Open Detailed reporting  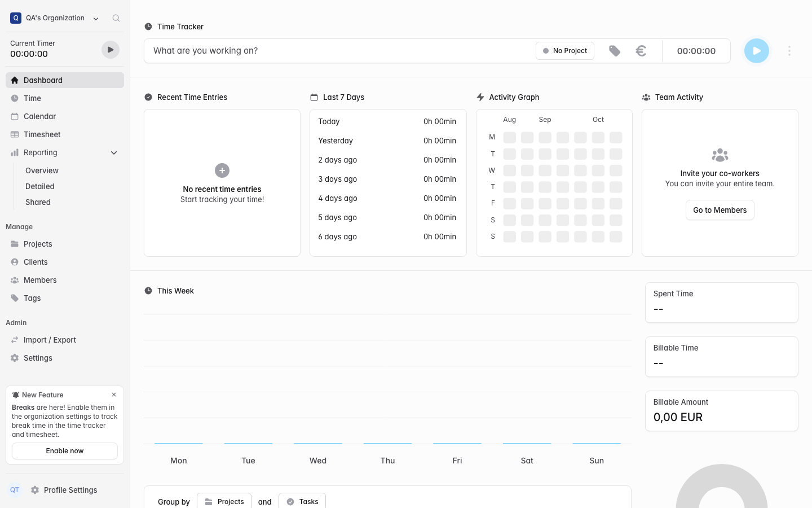tap(40, 186)
